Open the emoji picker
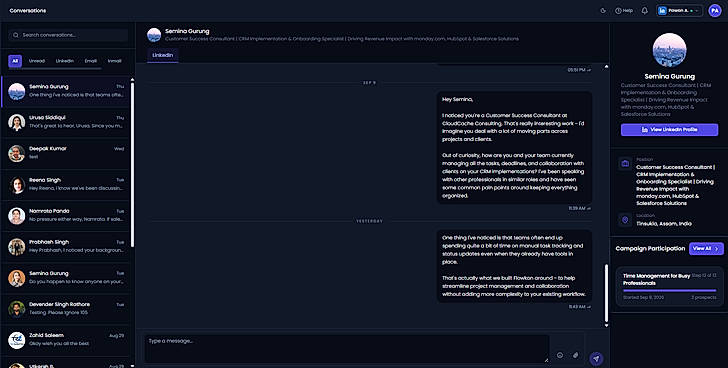The height and width of the screenshot is (368, 728). tap(560, 355)
